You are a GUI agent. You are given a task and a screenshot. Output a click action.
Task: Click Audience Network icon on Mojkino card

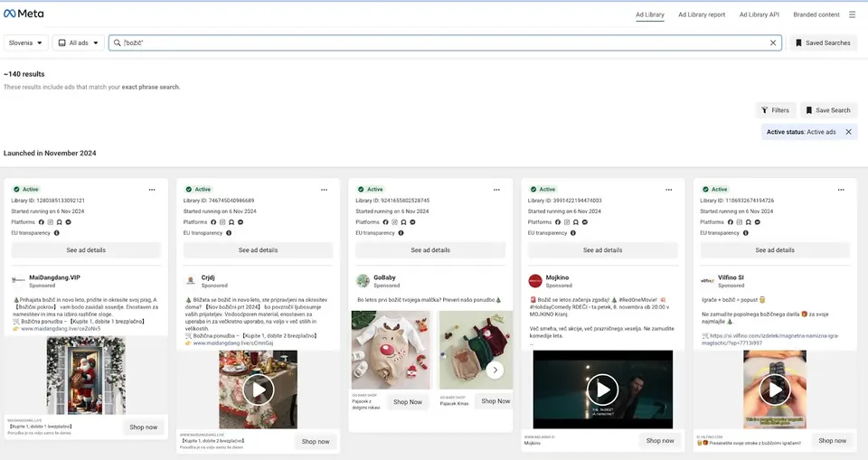point(576,222)
